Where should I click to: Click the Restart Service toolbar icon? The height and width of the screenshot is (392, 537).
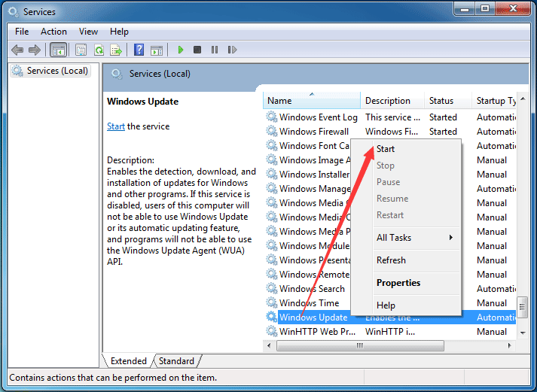click(x=232, y=50)
